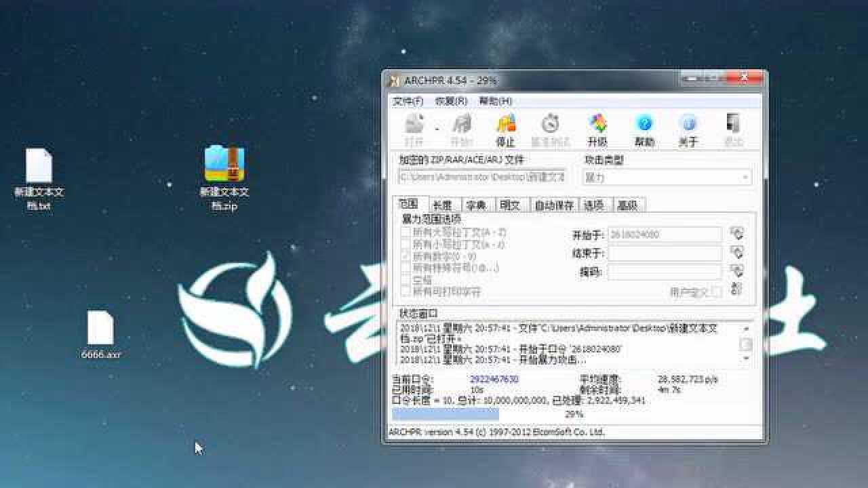Viewport: 868px width, 488px height.
Task: Switch to the 自动保存 tab
Action: (555, 205)
